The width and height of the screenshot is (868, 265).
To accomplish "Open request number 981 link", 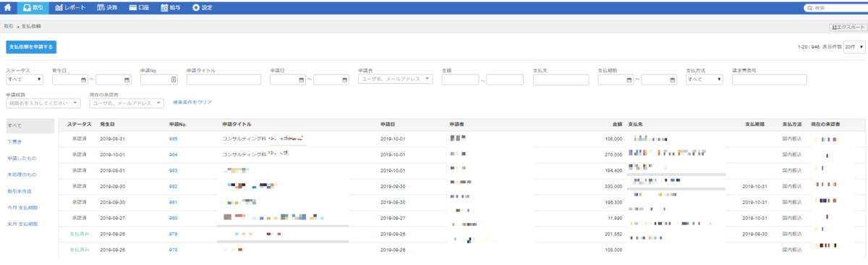I will pyautogui.click(x=173, y=202).
